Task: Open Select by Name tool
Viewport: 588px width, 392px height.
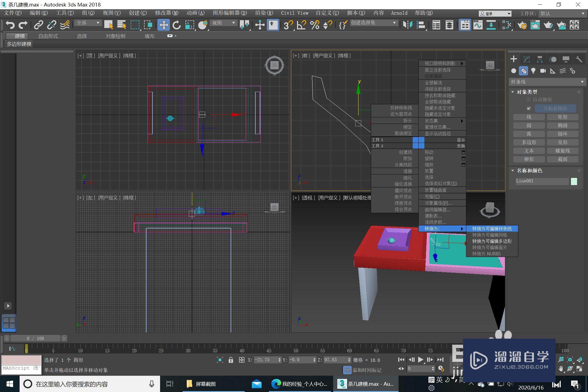Action: pyautogui.click(x=122, y=25)
